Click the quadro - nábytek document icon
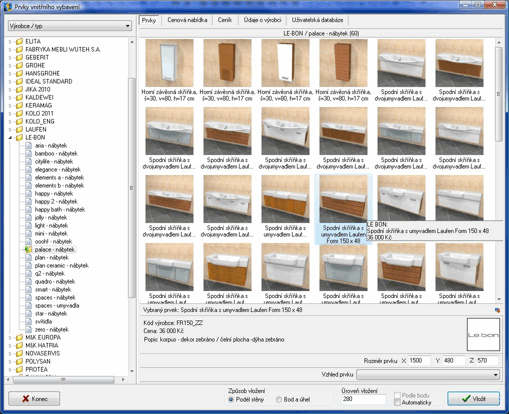The height and width of the screenshot is (414, 509). pos(29,281)
